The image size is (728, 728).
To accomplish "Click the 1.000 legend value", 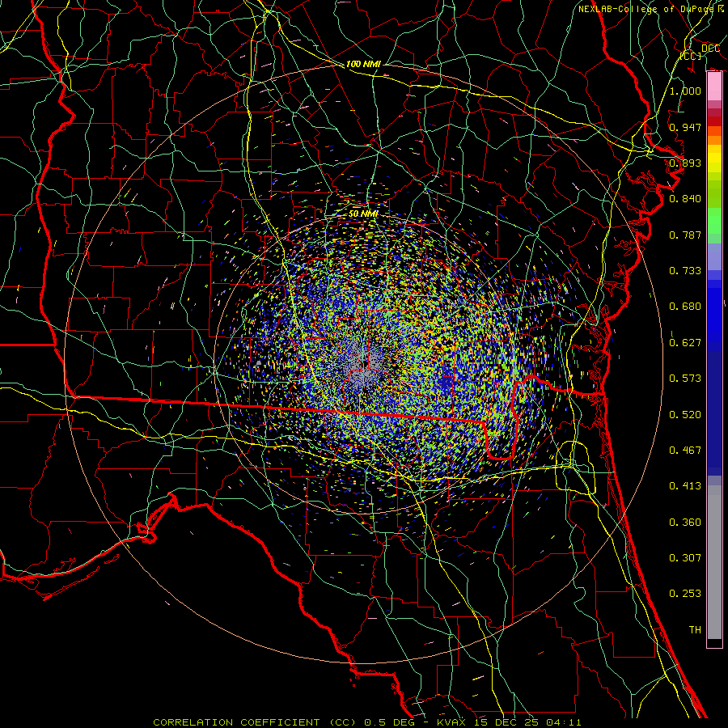I will tap(685, 91).
